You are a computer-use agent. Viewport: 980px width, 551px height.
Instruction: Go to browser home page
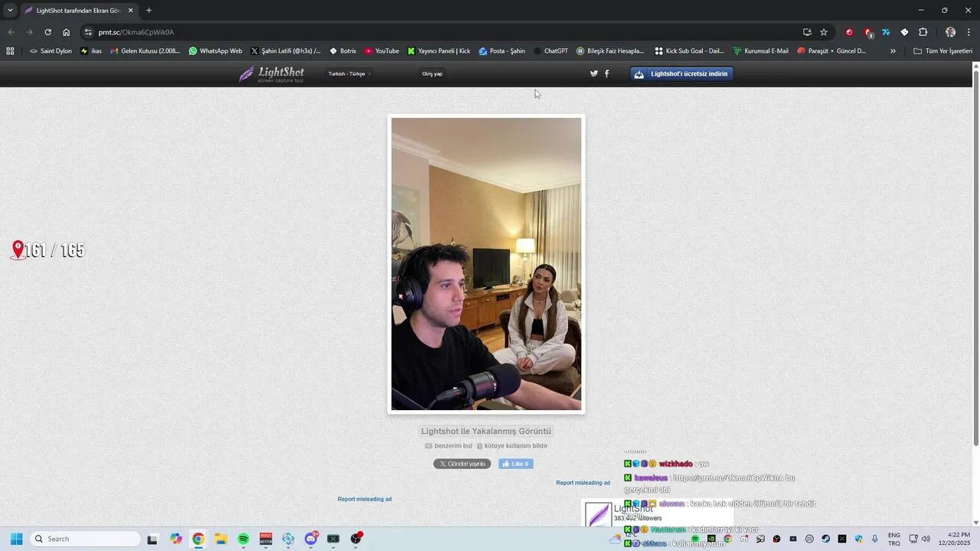tap(67, 32)
